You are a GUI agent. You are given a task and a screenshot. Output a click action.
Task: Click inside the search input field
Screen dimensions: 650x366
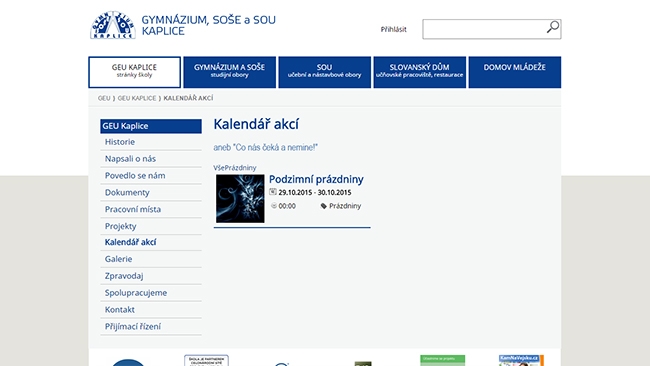[x=484, y=29]
